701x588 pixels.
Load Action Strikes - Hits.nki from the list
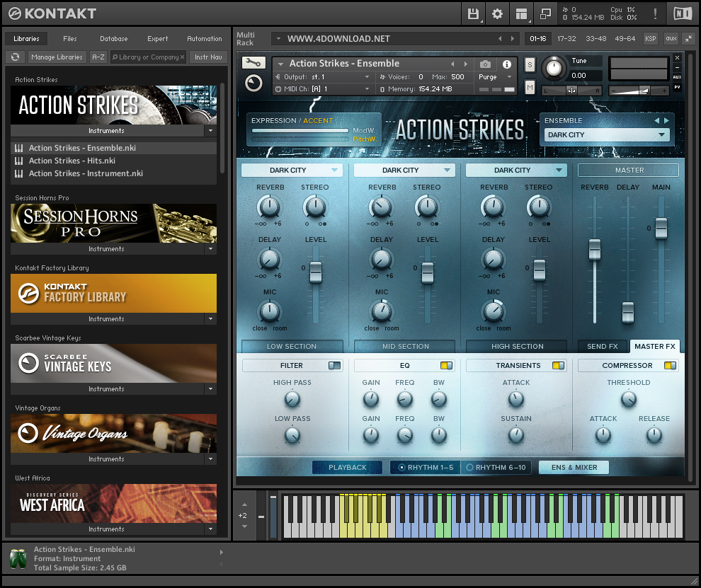click(89, 161)
